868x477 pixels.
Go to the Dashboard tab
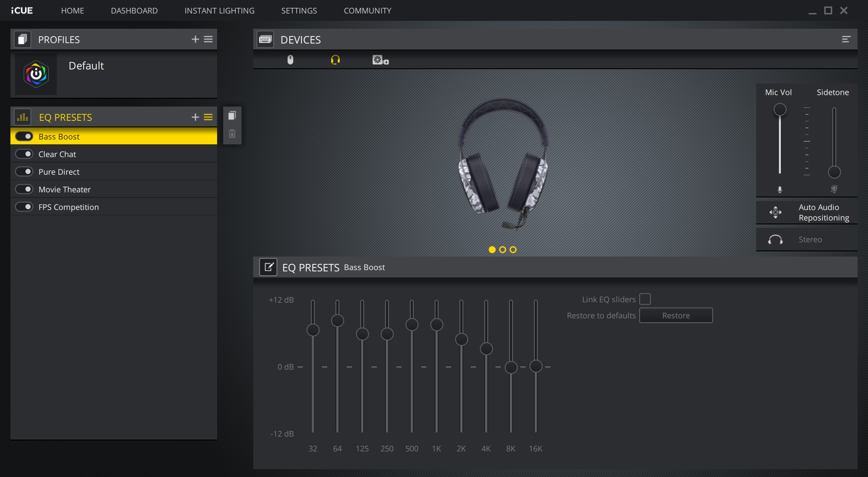click(134, 10)
